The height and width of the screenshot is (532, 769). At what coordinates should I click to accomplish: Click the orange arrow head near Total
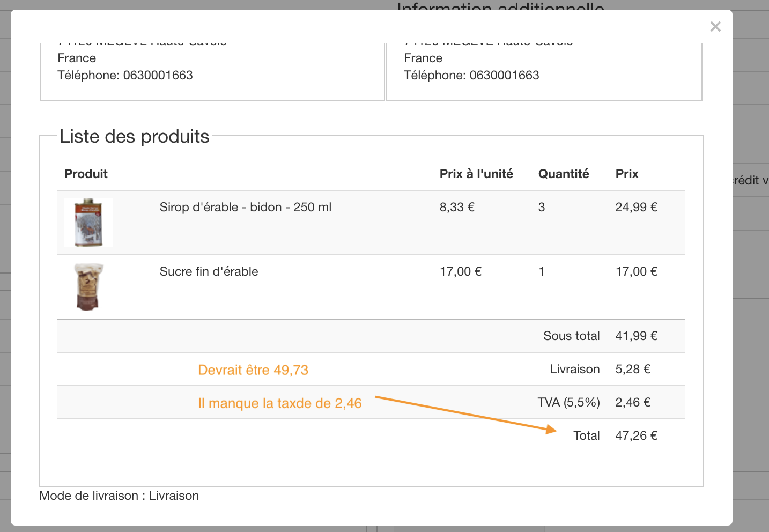(551, 429)
